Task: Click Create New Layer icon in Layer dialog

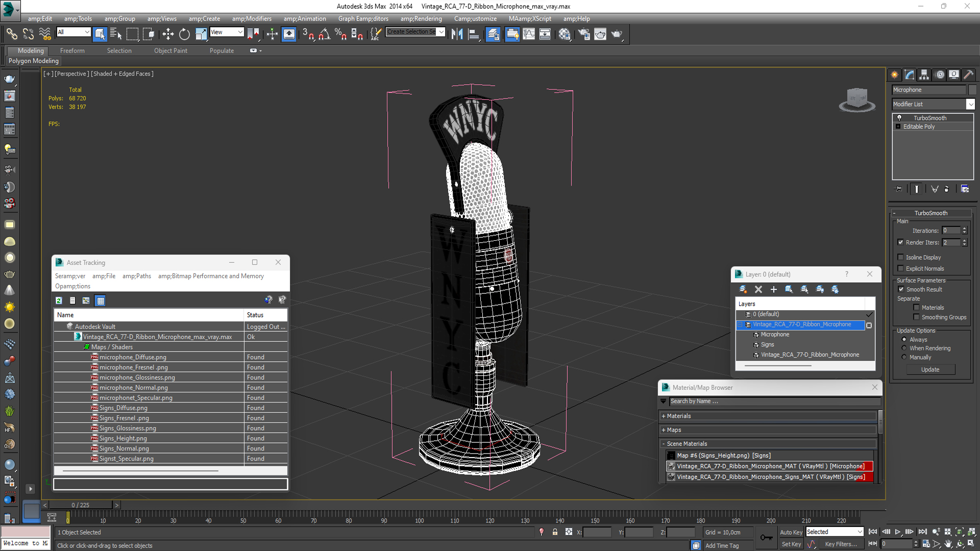Action: [743, 289]
